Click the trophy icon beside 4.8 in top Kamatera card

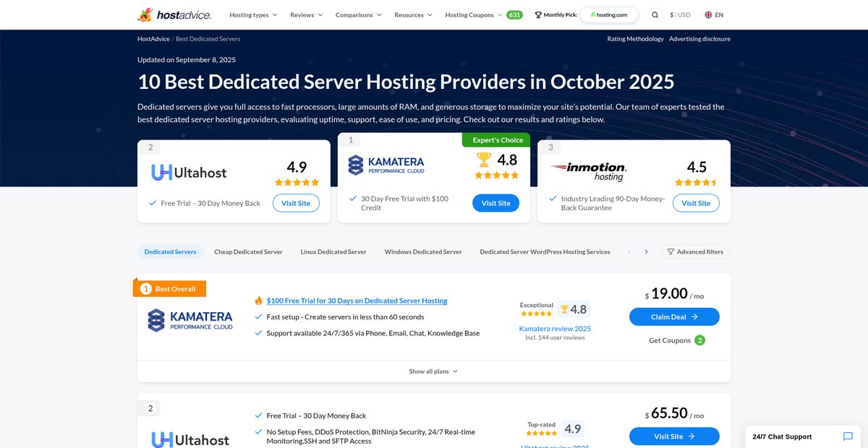pyautogui.click(x=483, y=159)
